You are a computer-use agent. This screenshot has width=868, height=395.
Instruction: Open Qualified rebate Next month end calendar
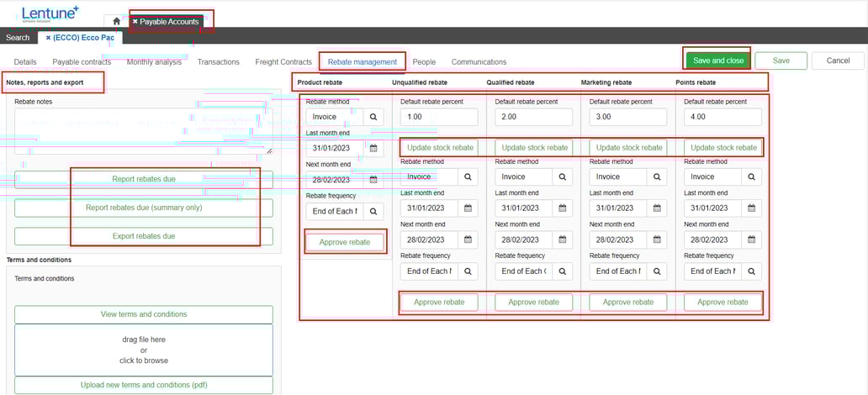pyautogui.click(x=563, y=240)
